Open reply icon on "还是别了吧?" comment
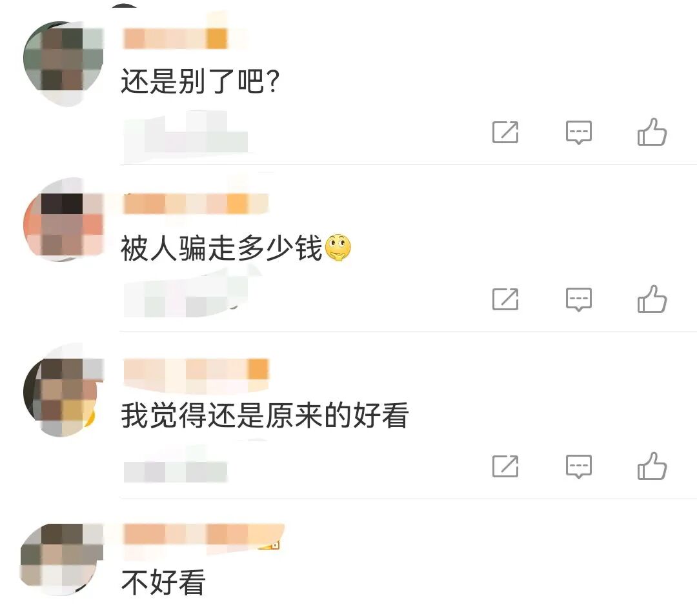The height and width of the screenshot is (616, 697). coord(578,132)
